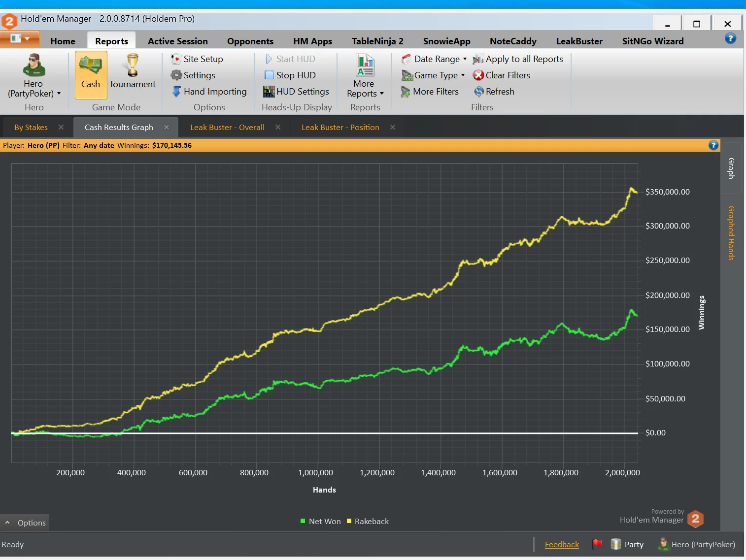Screen dimensions: 746x560
Task: Toggle Net Won series in legend
Action: [321, 521]
